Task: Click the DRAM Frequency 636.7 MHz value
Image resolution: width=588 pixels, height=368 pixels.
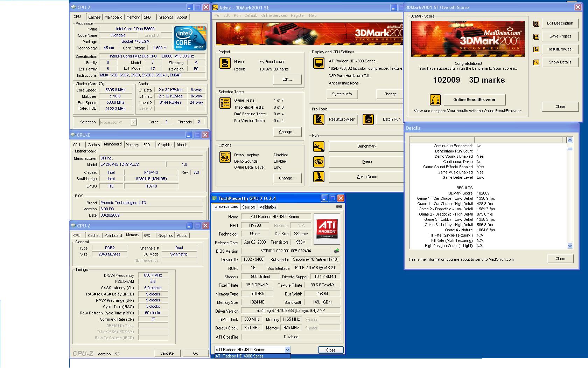Action: [x=153, y=275]
